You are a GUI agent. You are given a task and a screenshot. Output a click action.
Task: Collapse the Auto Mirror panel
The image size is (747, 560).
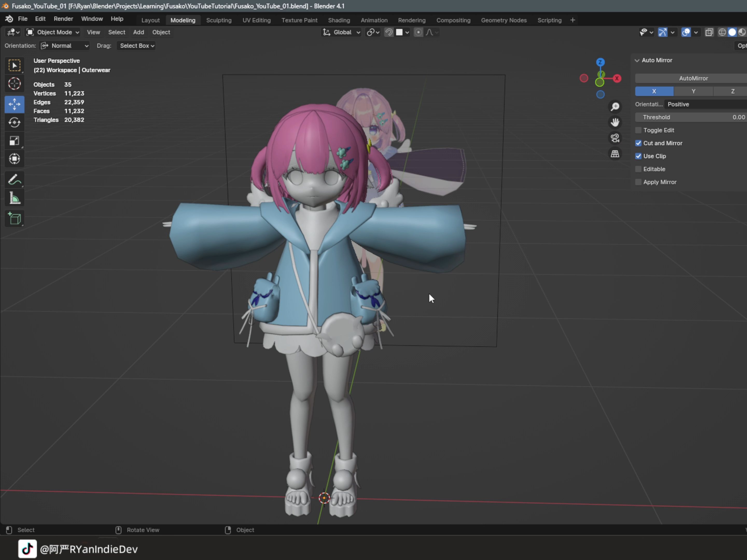(x=637, y=60)
